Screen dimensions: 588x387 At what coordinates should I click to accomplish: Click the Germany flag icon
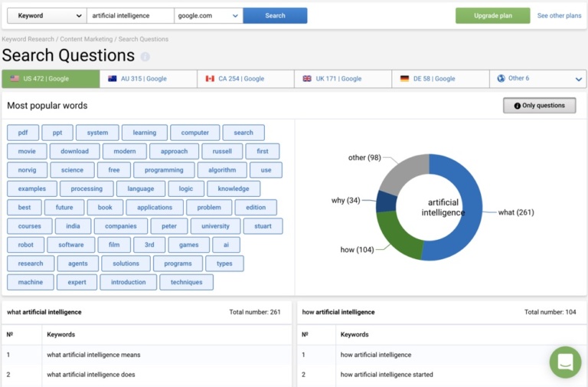tap(404, 79)
